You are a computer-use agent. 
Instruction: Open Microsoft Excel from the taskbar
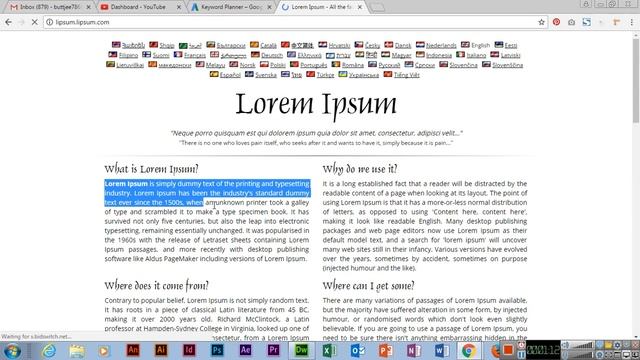point(329,350)
